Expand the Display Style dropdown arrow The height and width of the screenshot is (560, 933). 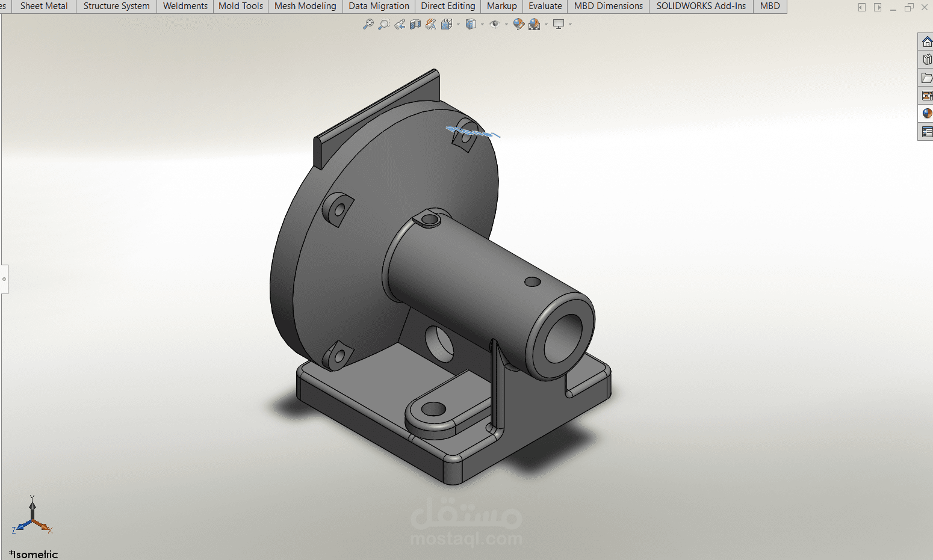tap(482, 25)
